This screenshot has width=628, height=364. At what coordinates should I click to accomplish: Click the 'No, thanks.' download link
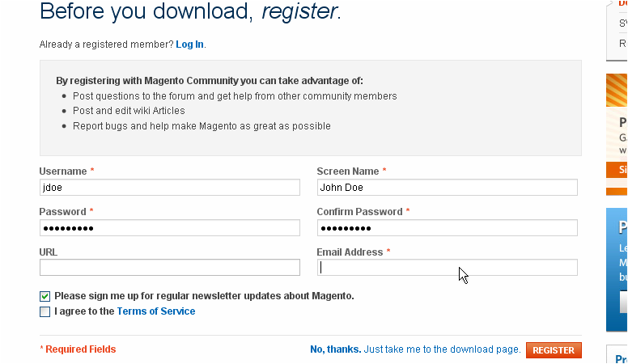335,349
